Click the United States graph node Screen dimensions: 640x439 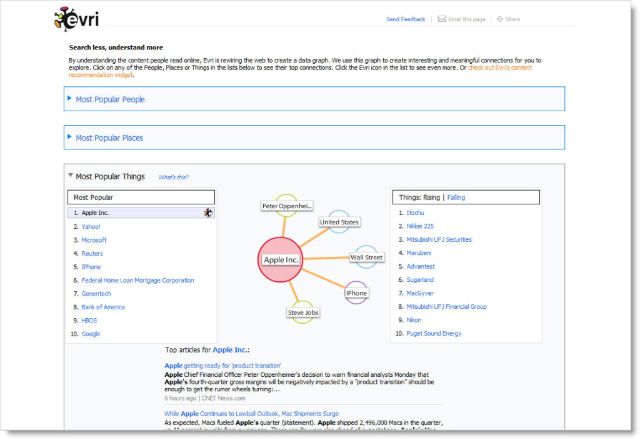click(x=339, y=222)
